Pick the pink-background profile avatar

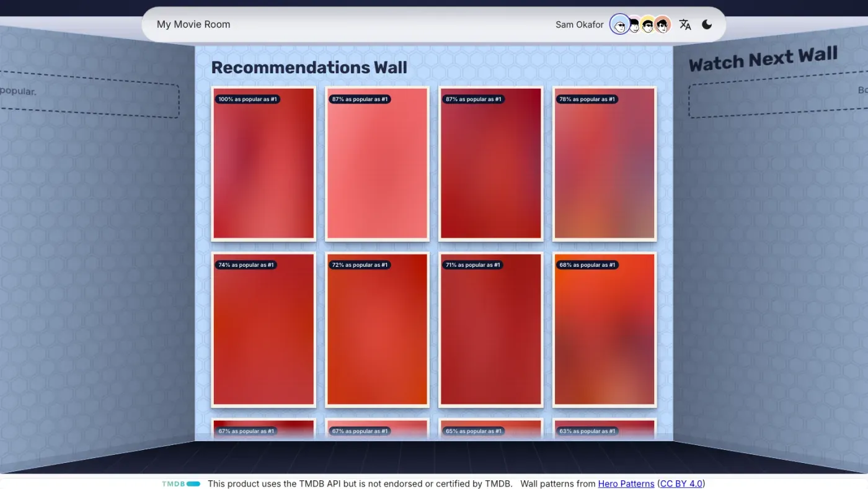(x=634, y=25)
